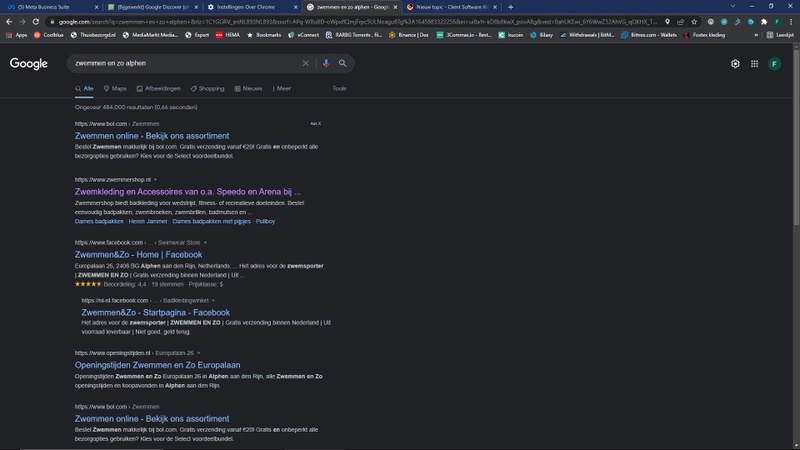Expand options arrow next to zwemmershop.nl URL
800x450 pixels.
[156, 180]
